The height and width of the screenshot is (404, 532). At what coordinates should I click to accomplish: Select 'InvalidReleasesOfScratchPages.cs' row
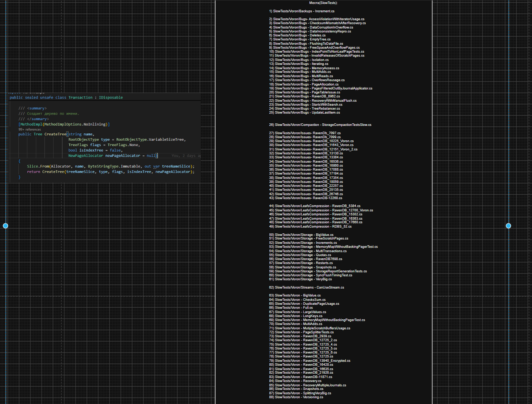(317, 56)
